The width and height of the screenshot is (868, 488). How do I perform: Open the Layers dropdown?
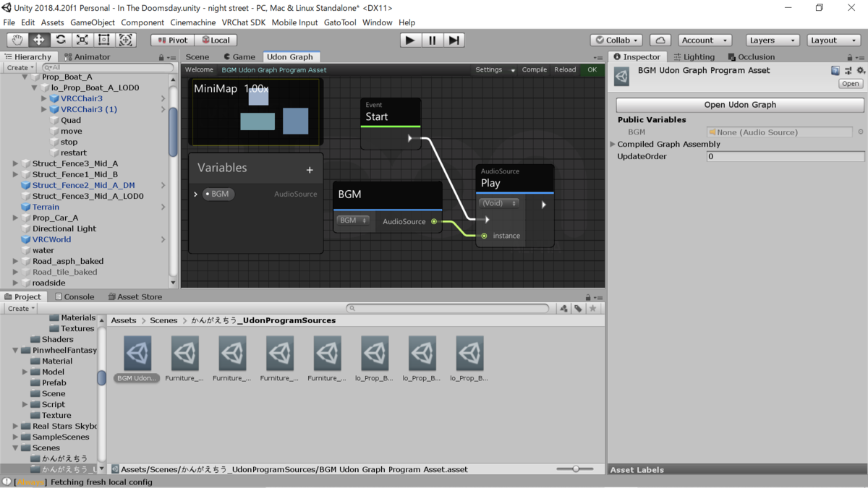(x=773, y=40)
